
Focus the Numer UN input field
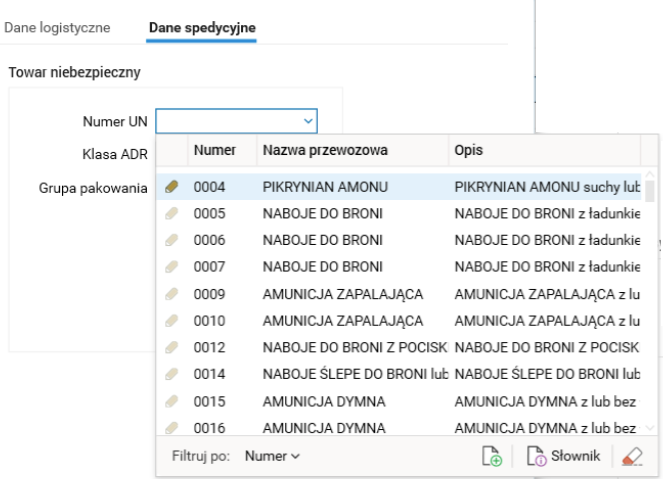click(228, 121)
